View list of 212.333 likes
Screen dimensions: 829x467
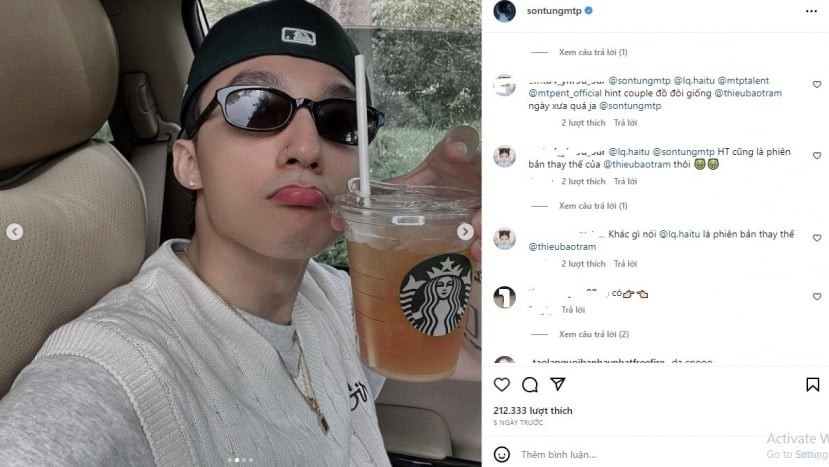tap(532, 410)
